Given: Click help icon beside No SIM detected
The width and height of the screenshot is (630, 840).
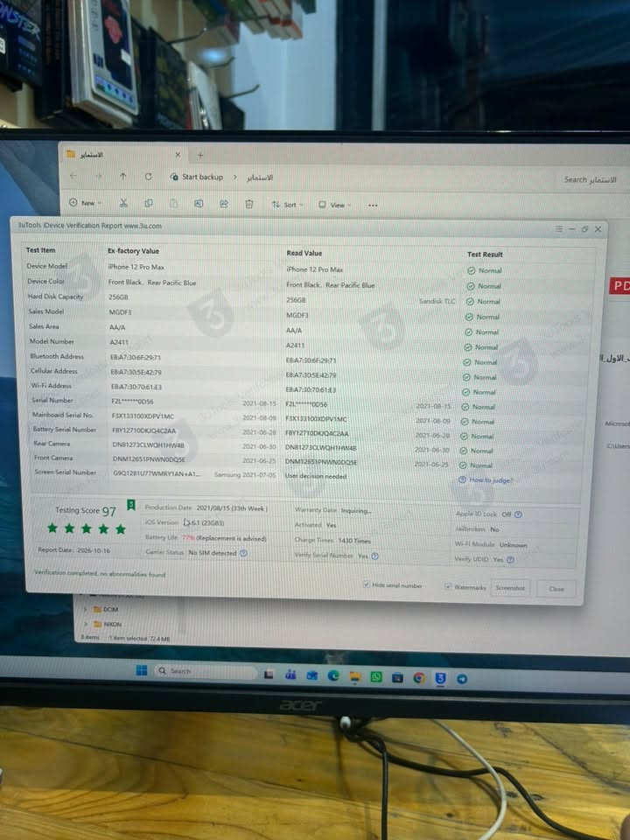Looking at the screenshot, I should coord(243,553).
